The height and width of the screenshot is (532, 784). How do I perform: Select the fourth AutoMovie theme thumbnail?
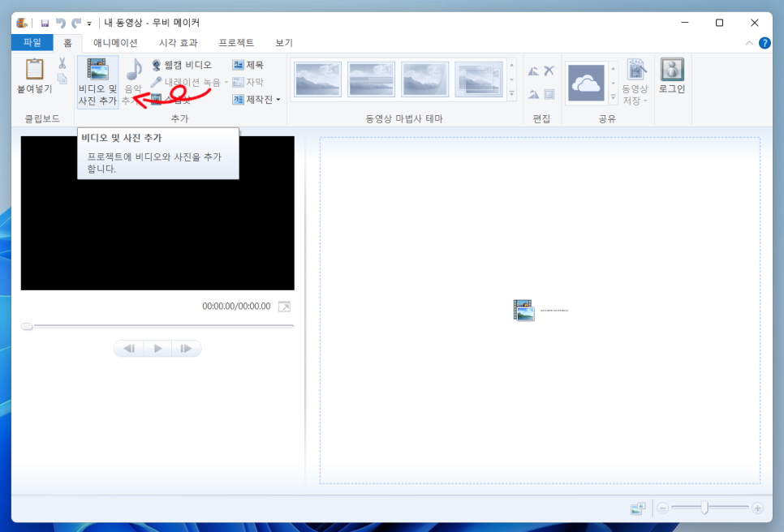(x=479, y=79)
